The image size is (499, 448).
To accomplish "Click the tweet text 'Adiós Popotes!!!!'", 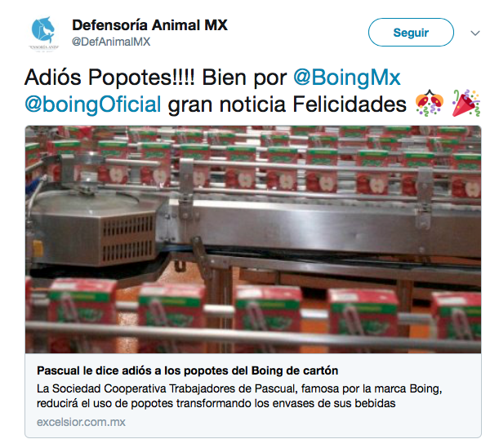I will (109, 78).
